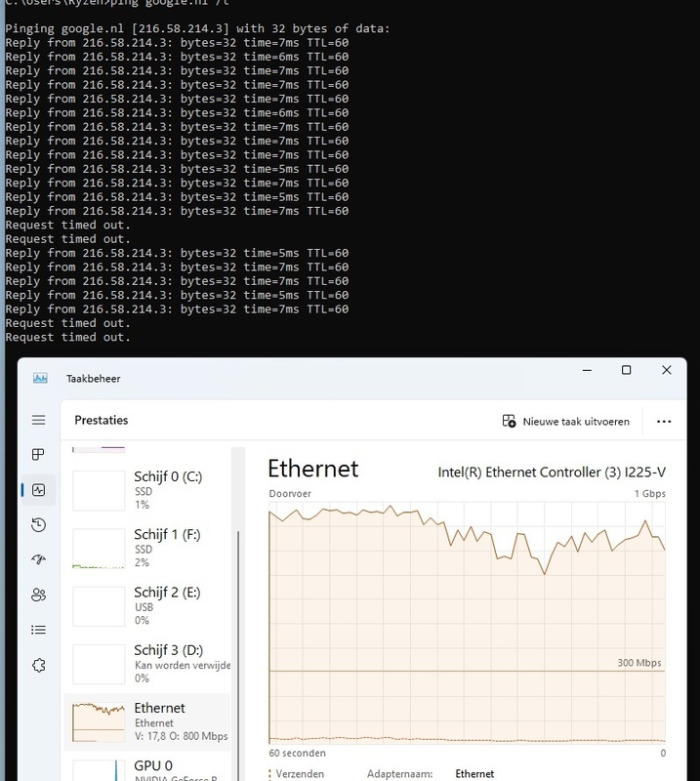The image size is (700, 781).
Task: Click the Prestaties page title
Action: tap(102, 420)
